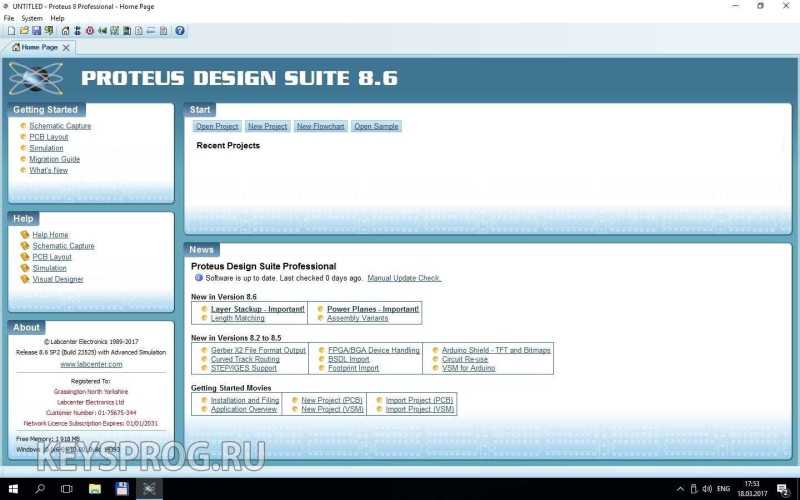Open the Help menu
This screenshot has height=500, width=800.
tap(57, 18)
